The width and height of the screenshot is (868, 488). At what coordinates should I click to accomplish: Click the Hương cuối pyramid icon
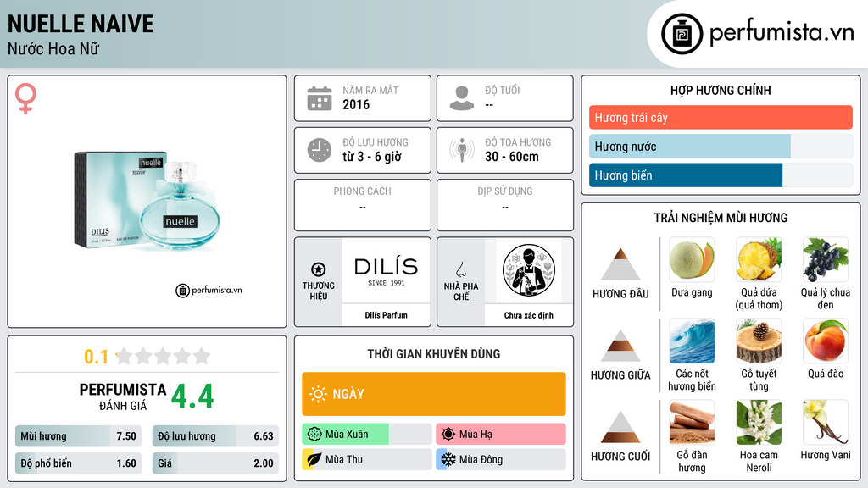(620, 427)
